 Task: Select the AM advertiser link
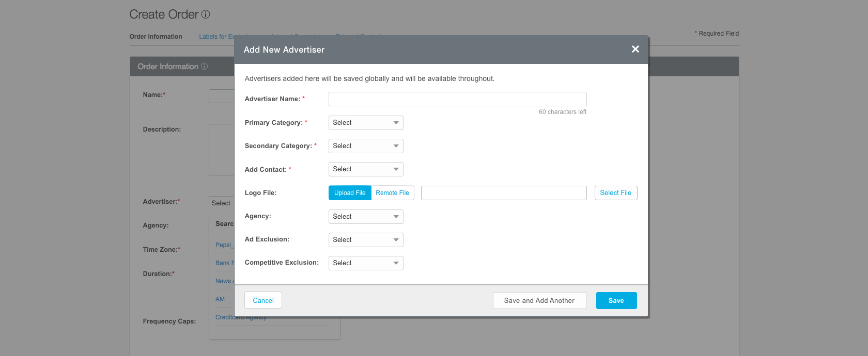click(x=220, y=299)
